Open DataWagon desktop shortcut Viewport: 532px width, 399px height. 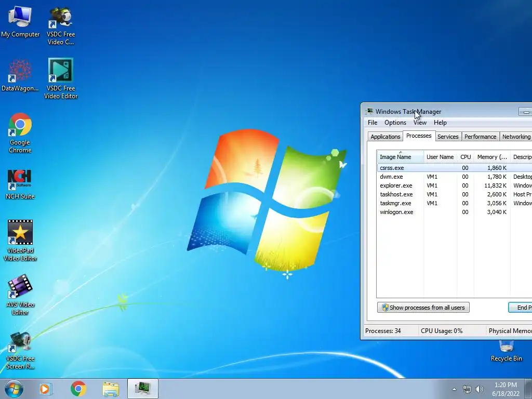(x=20, y=75)
